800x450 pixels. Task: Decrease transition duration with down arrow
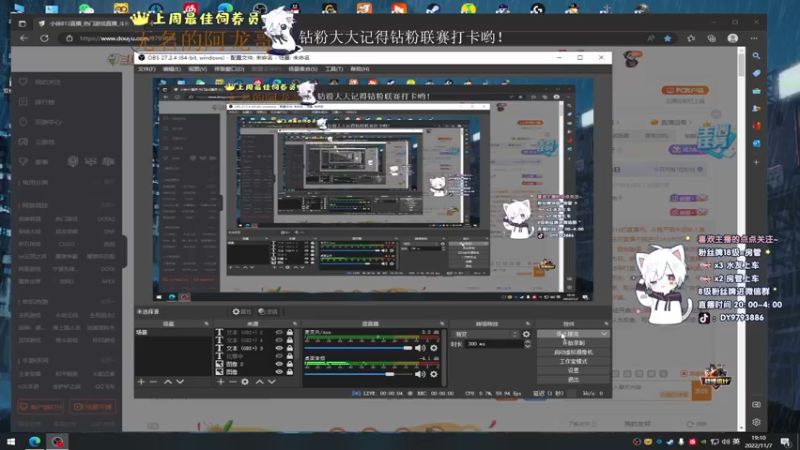[528, 346]
